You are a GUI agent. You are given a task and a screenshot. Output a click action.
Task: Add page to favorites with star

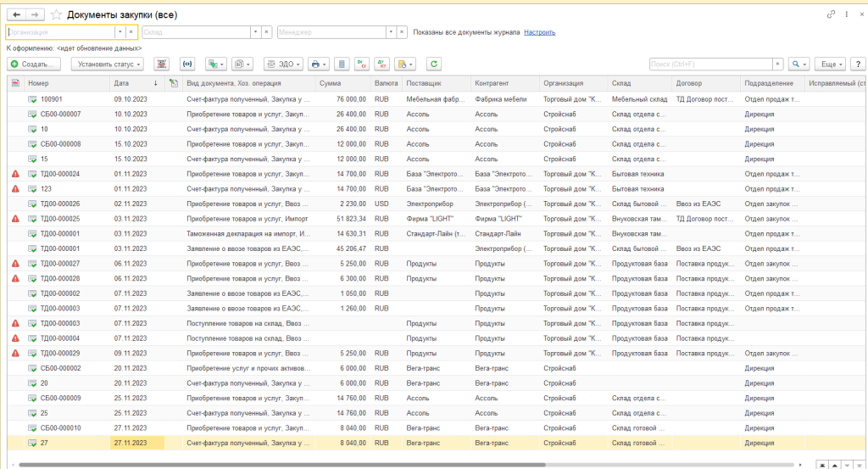click(57, 15)
